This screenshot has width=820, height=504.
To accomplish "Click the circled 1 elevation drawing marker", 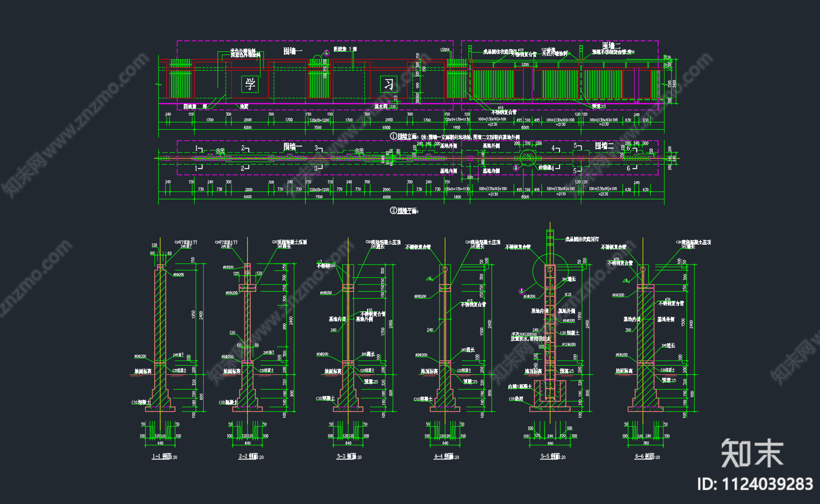I will click(x=394, y=136).
